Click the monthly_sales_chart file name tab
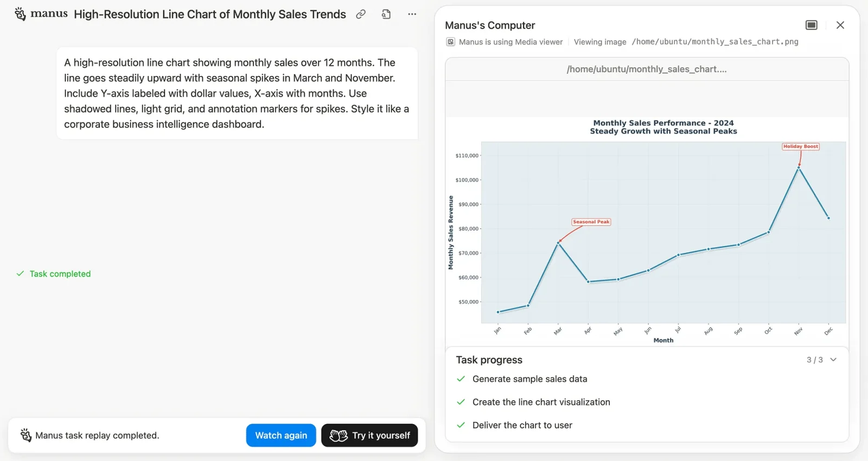This screenshot has width=868, height=461. [646, 69]
